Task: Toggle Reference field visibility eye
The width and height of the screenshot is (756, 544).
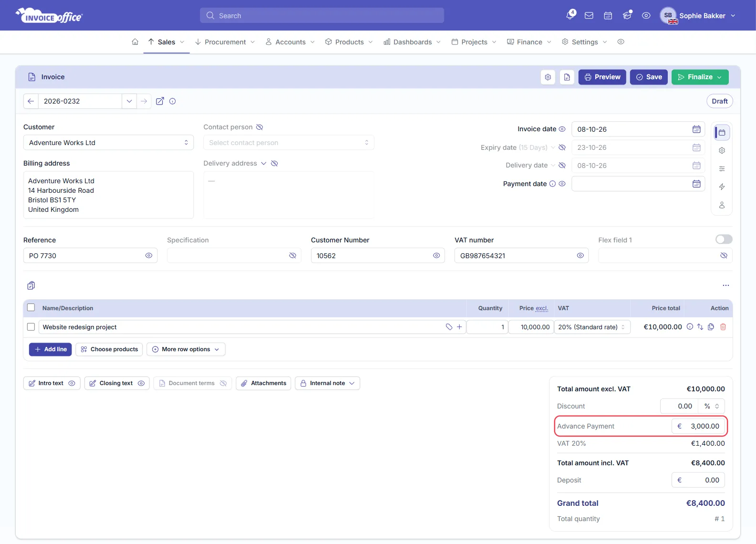Action: point(149,256)
